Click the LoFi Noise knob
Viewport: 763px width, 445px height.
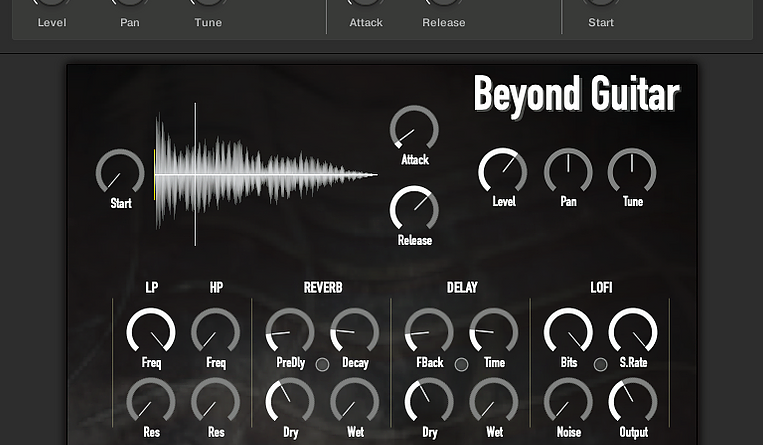568,401
